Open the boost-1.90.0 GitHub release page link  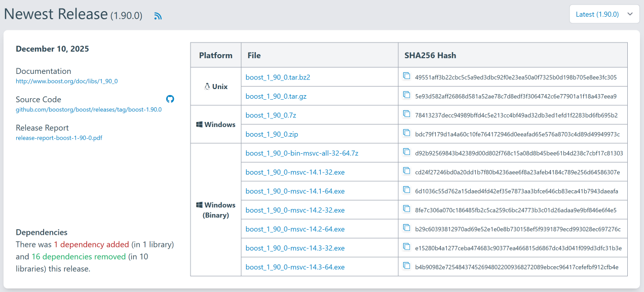click(88, 109)
